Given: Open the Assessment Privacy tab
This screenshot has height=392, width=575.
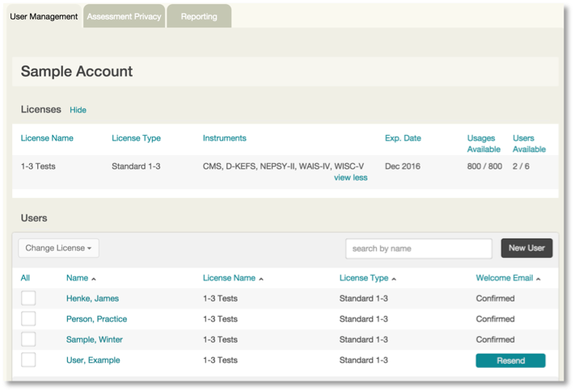Looking at the screenshot, I should point(124,16).
